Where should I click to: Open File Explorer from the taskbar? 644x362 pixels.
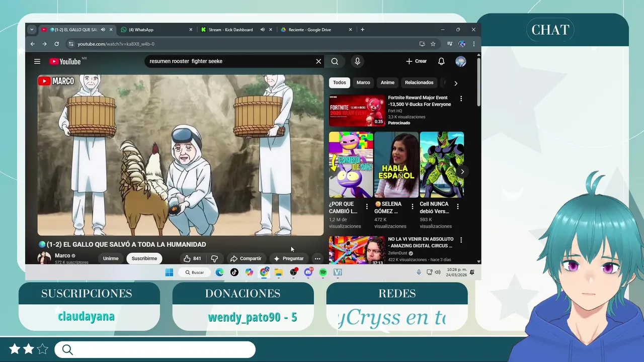279,272
